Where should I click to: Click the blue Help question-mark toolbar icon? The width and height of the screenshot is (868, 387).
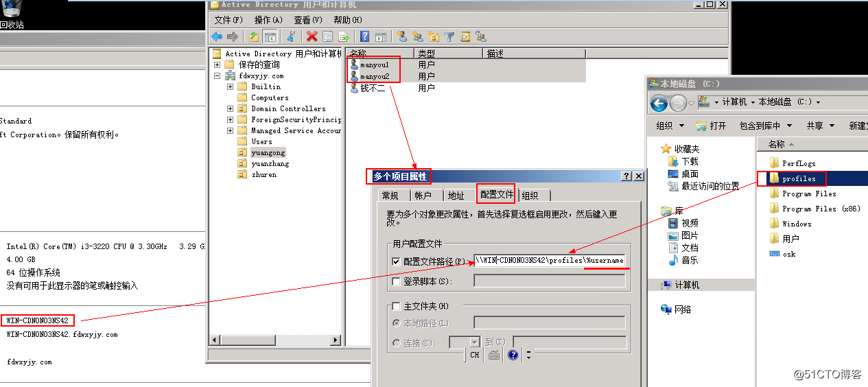(365, 36)
